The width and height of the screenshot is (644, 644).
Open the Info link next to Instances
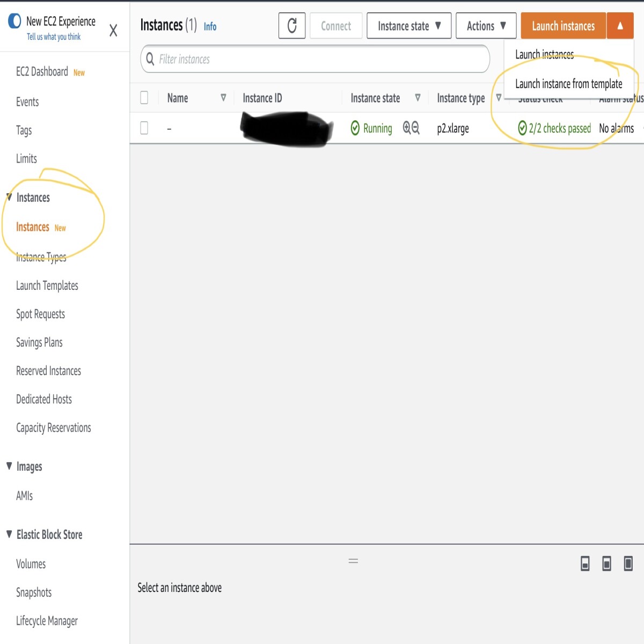210,26
